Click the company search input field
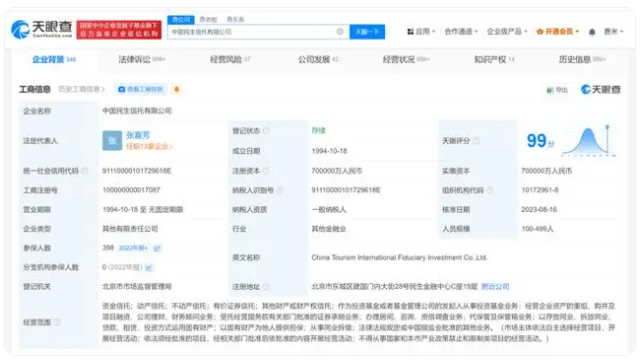 pyautogui.click(x=258, y=32)
